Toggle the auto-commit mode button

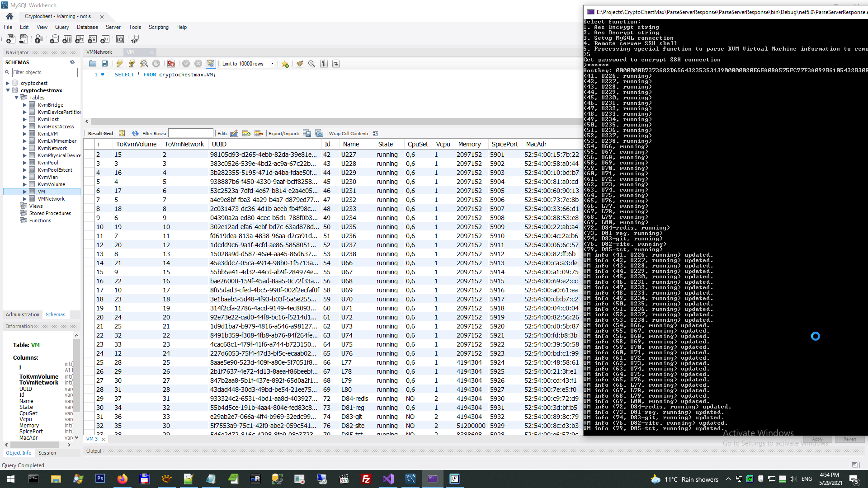tap(210, 64)
